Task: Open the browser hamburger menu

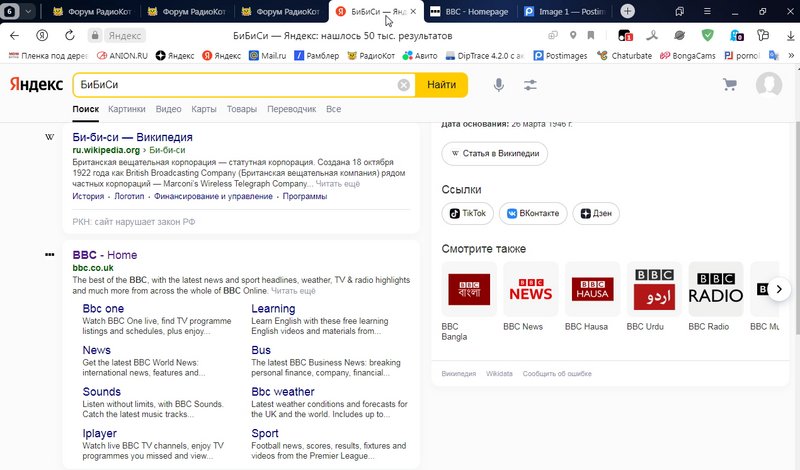Action: pos(707,11)
